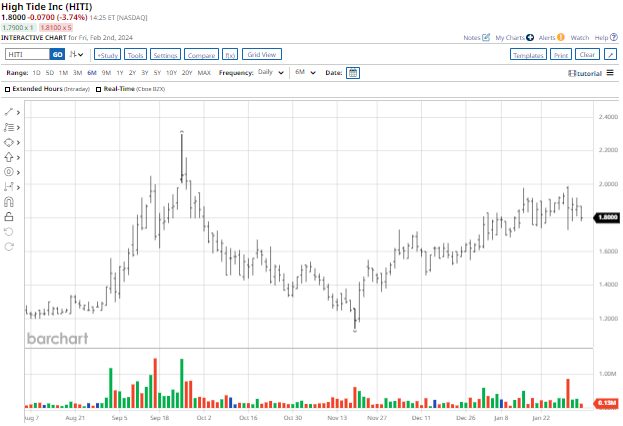Select the polygon shapes tool icon
The image size is (623, 426).
click(x=9, y=142)
